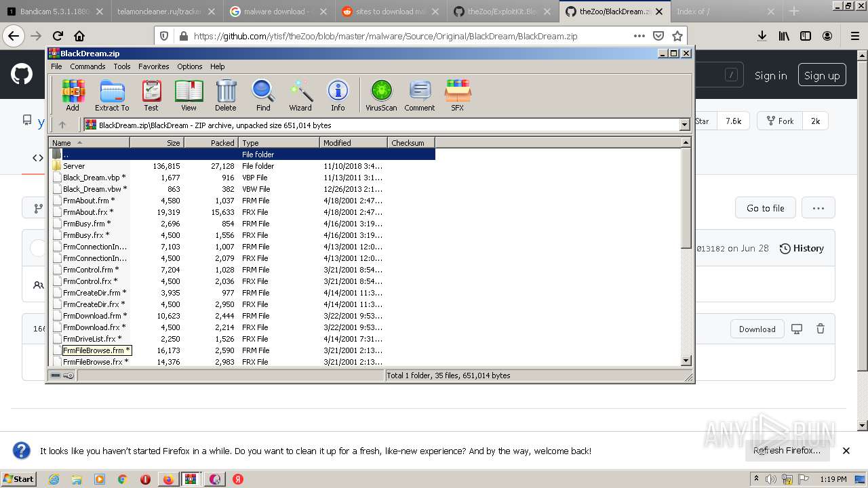The image size is (868, 488).
Task: Launch the Wizard tool
Action: pyautogui.click(x=300, y=95)
